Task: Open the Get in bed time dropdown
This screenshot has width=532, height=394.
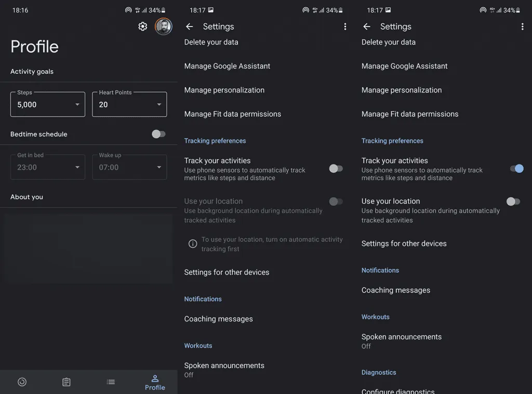Action: pos(48,167)
